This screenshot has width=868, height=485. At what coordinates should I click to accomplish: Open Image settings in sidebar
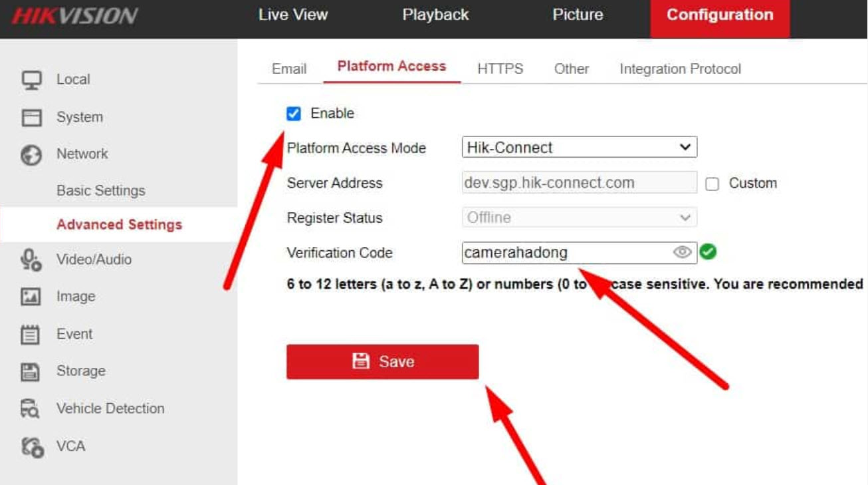point(75,297)
